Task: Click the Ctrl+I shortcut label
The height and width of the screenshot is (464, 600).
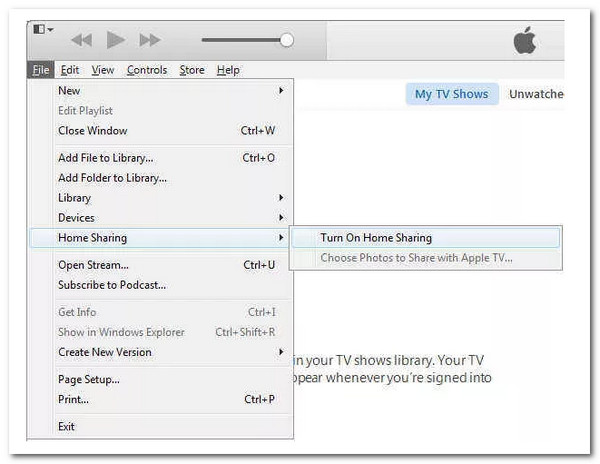Action: point(262,312)
